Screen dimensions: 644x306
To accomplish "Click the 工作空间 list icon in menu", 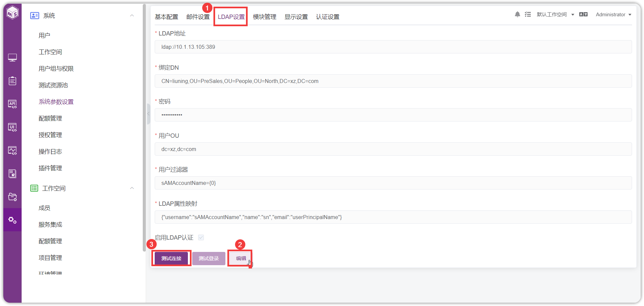I will click(x=34, y=188).
